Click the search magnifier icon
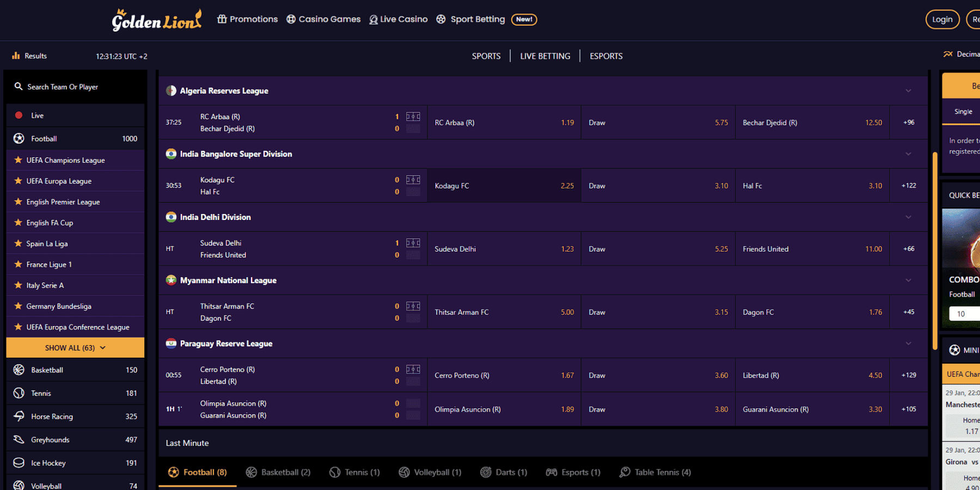This screenshot has width=980, height=490. 19,87
